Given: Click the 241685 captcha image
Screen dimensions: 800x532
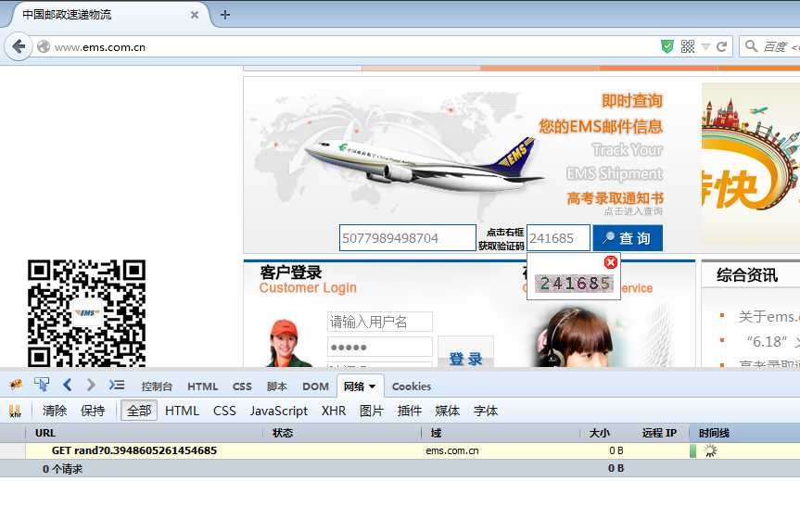Looking at the screenshot, I should click(574, 283).
